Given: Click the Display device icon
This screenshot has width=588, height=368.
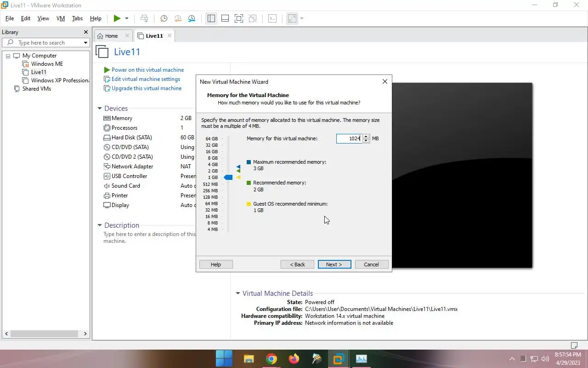Looking at the screenshot, I should 107,205.
